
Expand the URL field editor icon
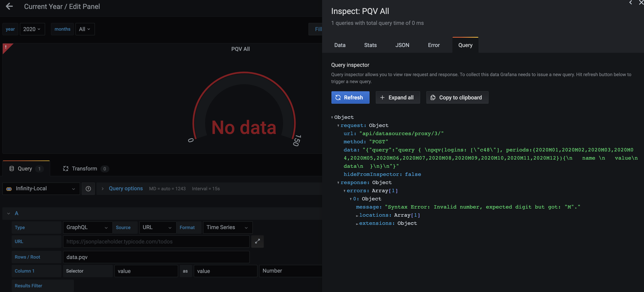[258, 242]
